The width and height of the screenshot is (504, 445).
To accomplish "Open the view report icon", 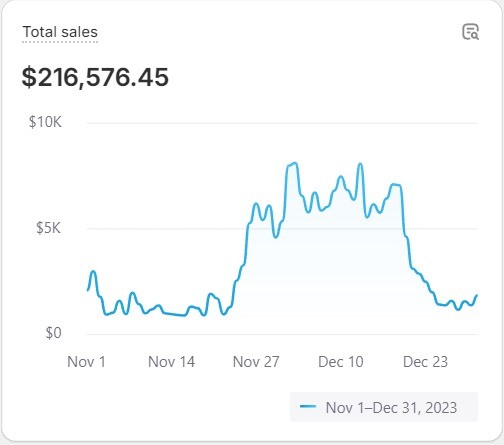I will tap(470, 32).
